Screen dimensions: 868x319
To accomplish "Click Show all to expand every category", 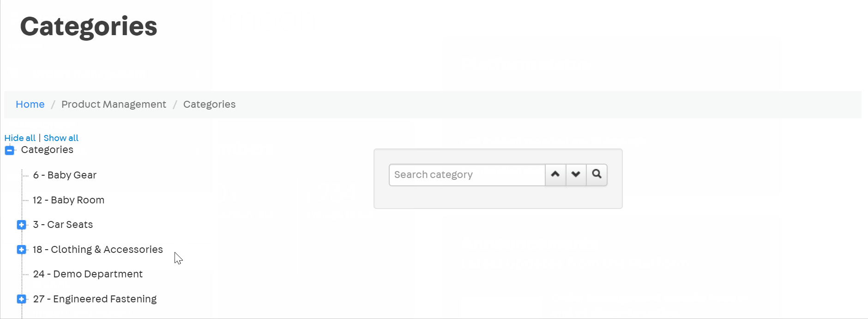I will [x=60, y=138].
